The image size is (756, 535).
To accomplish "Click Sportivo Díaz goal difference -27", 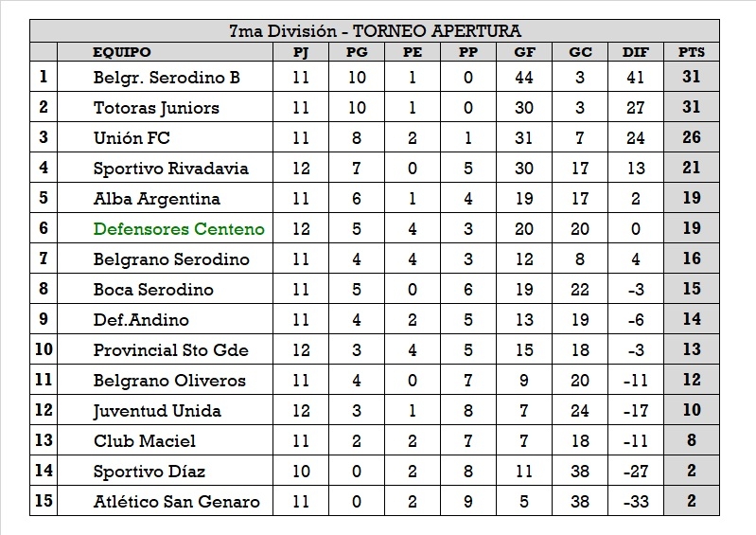I will coord(636,471).
